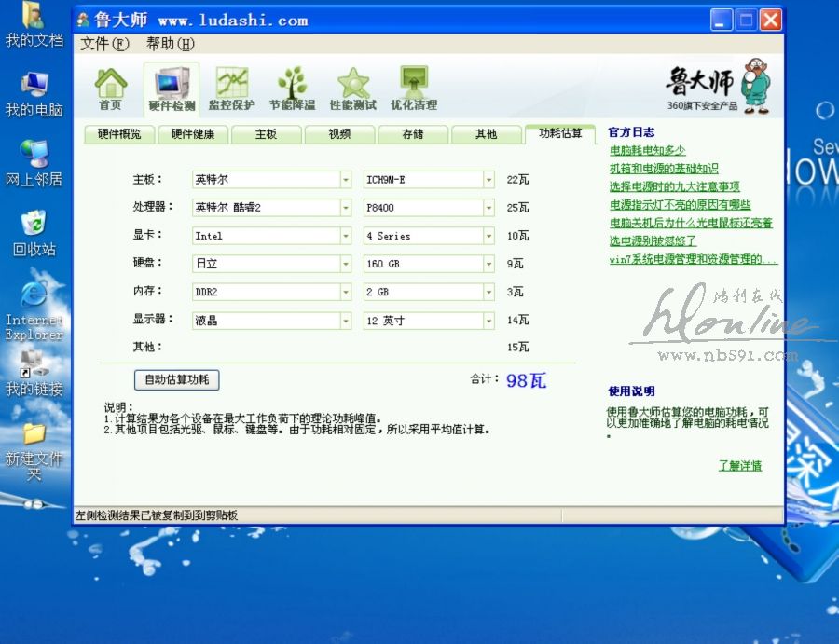Click the 了解详情 link
This screenshot has width=839, height=644.
click(x=740, y=465)
